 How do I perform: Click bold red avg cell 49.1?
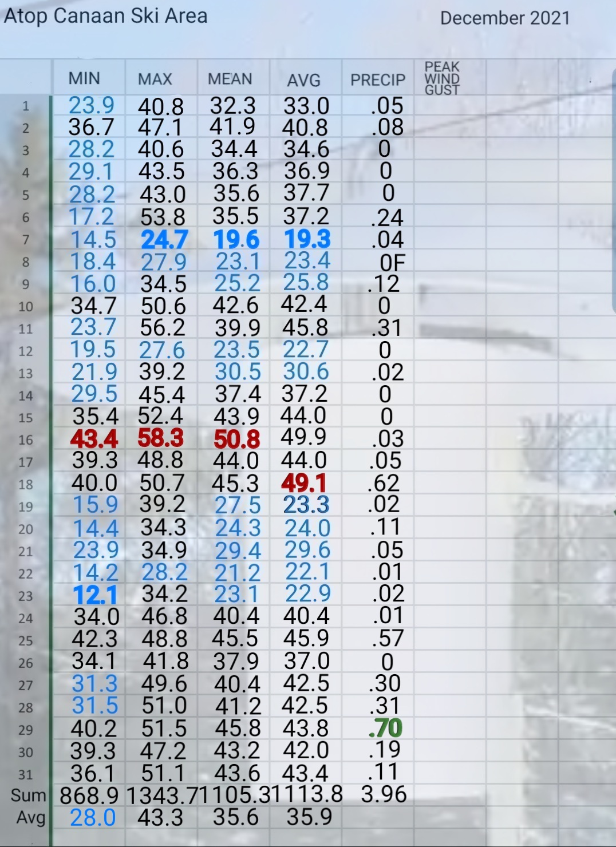[304, 484]
